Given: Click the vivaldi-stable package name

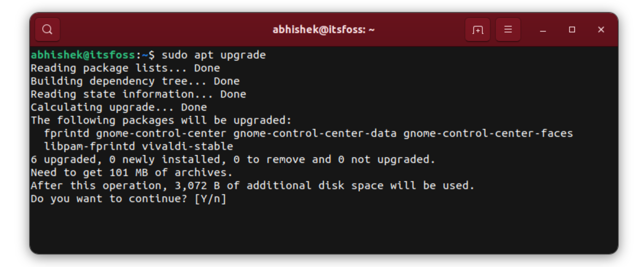Looking at the screenshot, I should click(x=187, y=147).
